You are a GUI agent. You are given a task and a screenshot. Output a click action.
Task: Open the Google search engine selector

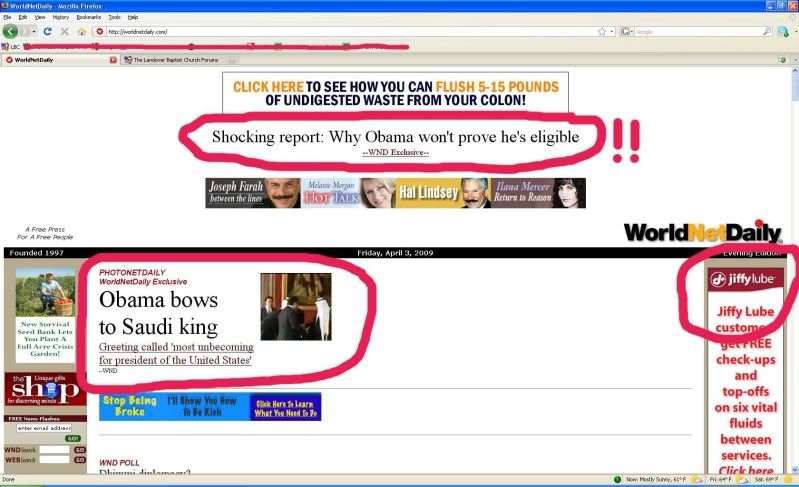click(627, 32)
